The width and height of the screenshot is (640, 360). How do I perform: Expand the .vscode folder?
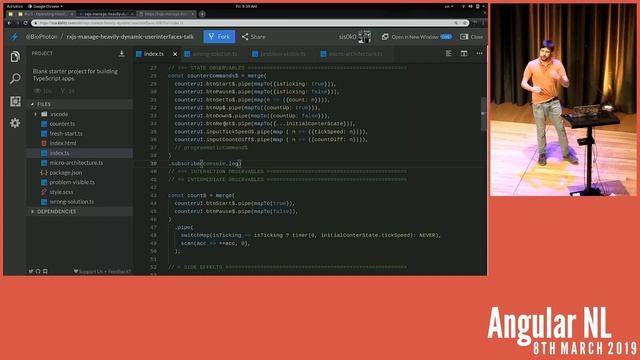(59, 114)
